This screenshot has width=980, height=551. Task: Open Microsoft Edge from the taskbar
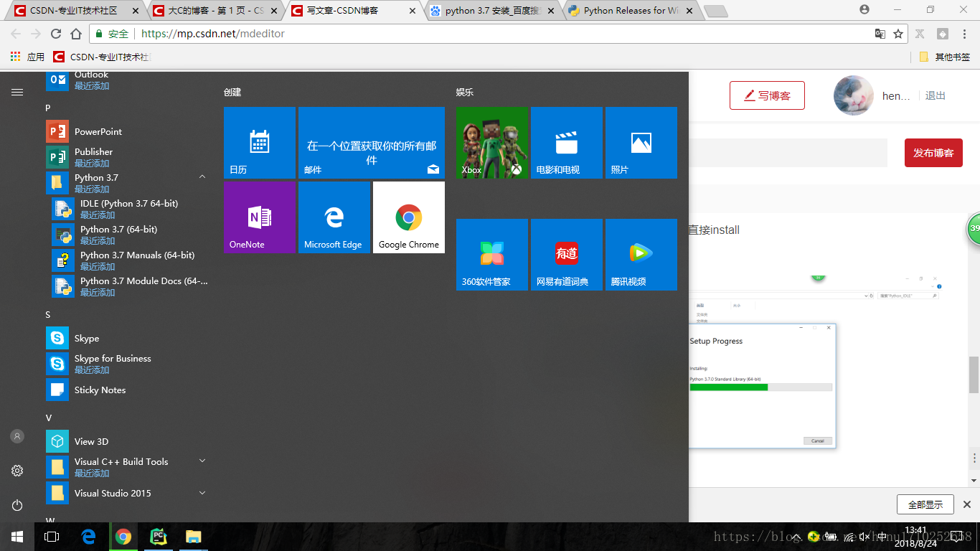pyautogui.click(x=88, y=537)
